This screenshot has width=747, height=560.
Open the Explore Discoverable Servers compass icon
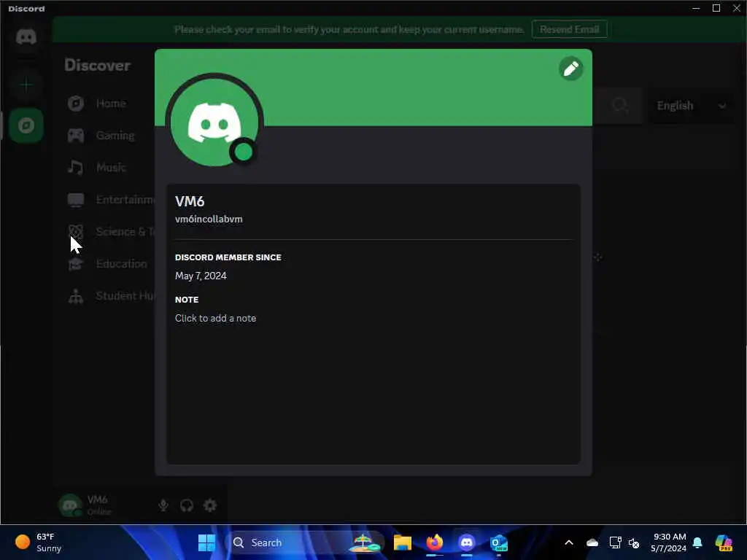(x=26, y=125)
